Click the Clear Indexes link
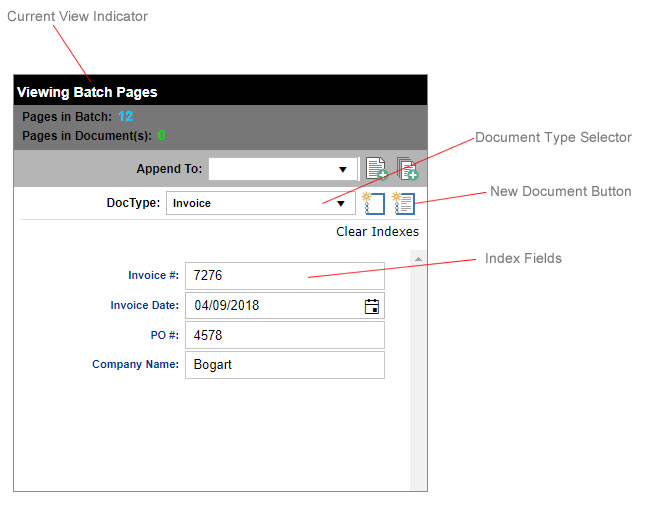 (x=377, y=232)
